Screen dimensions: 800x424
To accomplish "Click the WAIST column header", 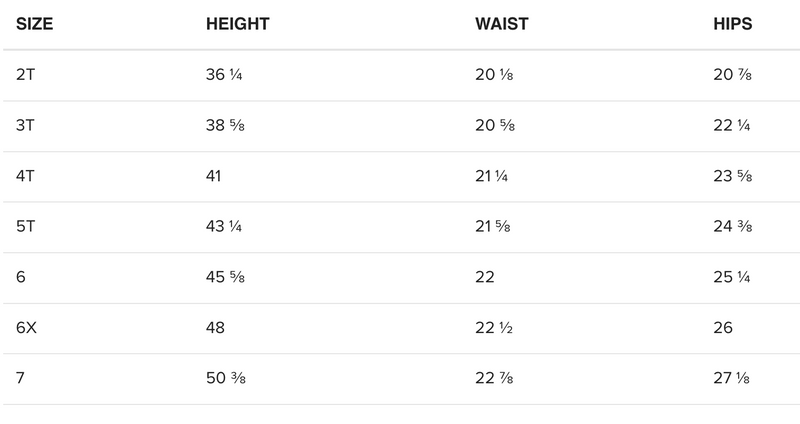I will 501,24.
